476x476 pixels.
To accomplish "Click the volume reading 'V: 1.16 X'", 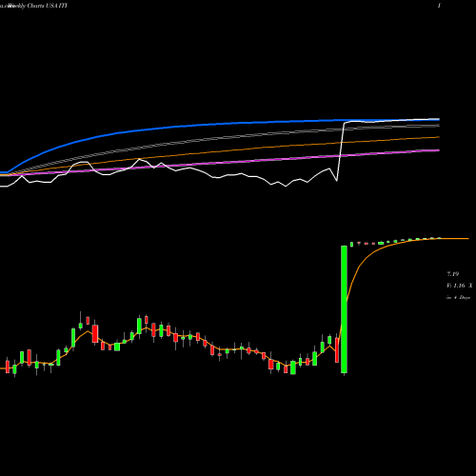I will 460,286.
